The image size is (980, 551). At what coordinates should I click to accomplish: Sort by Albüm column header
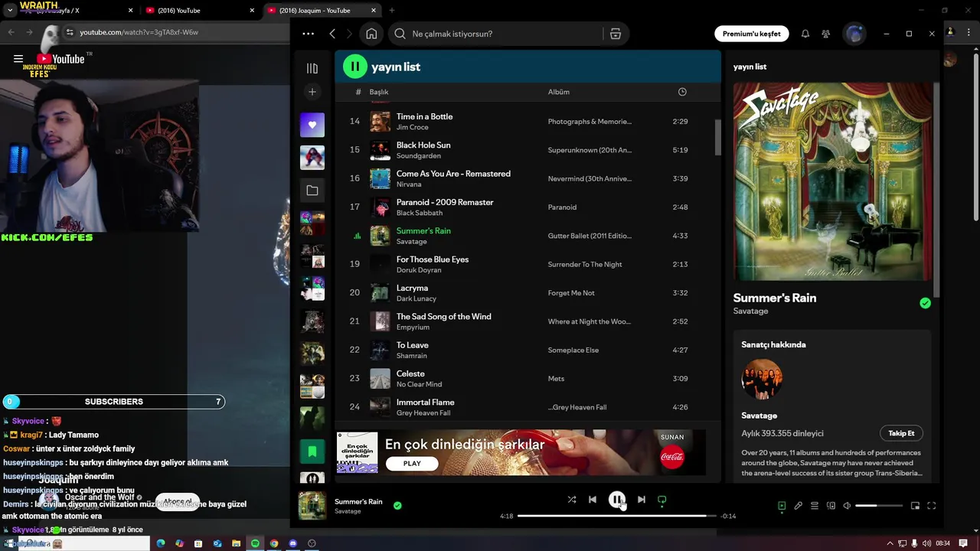pos(559,92)
